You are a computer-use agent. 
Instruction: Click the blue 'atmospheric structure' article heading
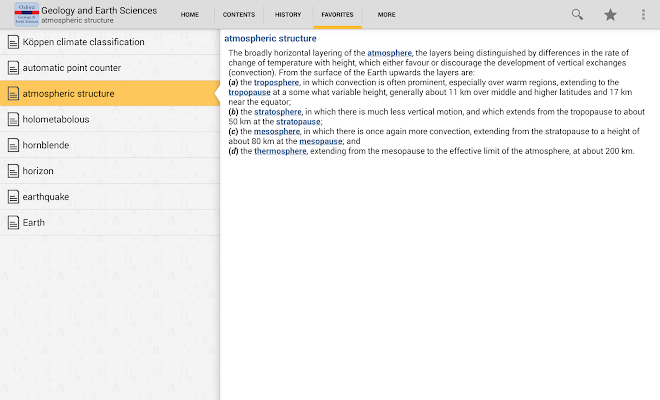(270, 38)
